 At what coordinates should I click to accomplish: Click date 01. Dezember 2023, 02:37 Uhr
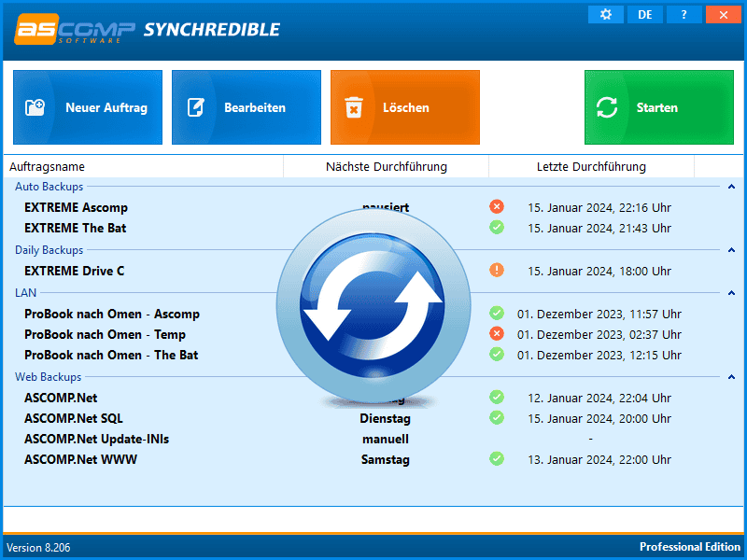pos(599,335)
